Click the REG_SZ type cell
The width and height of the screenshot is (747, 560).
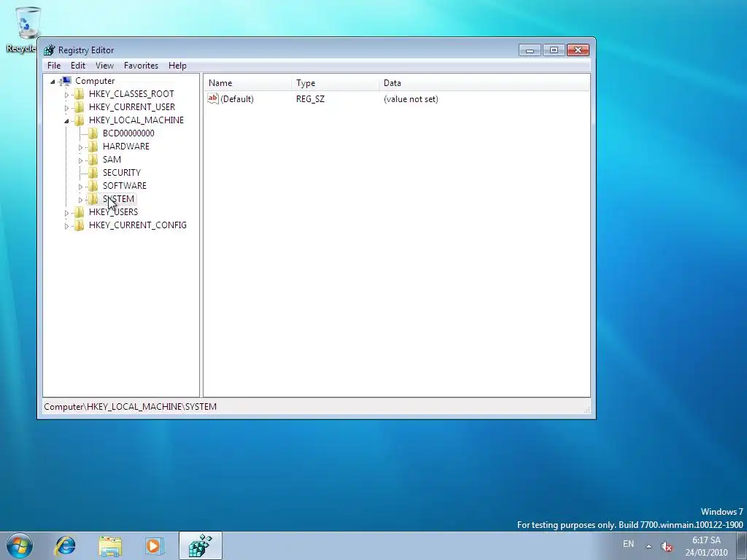tap(310, 99)
